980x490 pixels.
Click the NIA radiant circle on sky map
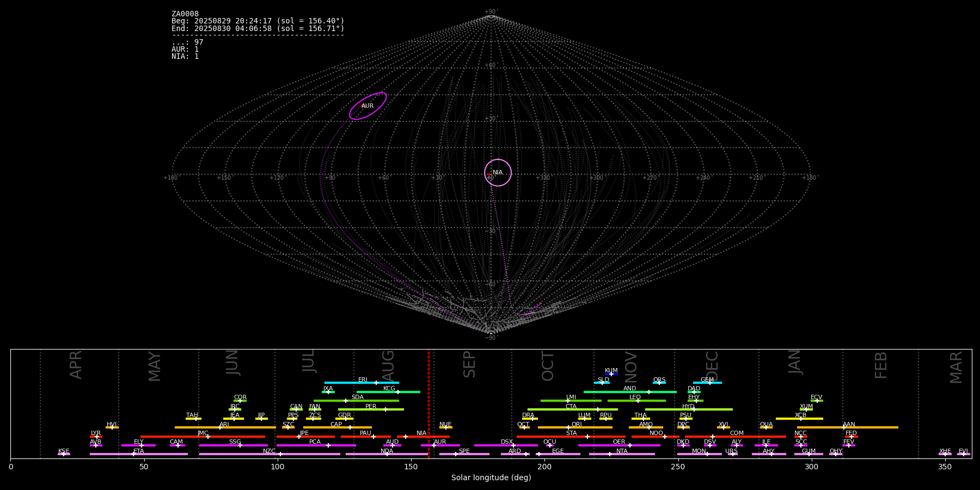click(498, 173)
